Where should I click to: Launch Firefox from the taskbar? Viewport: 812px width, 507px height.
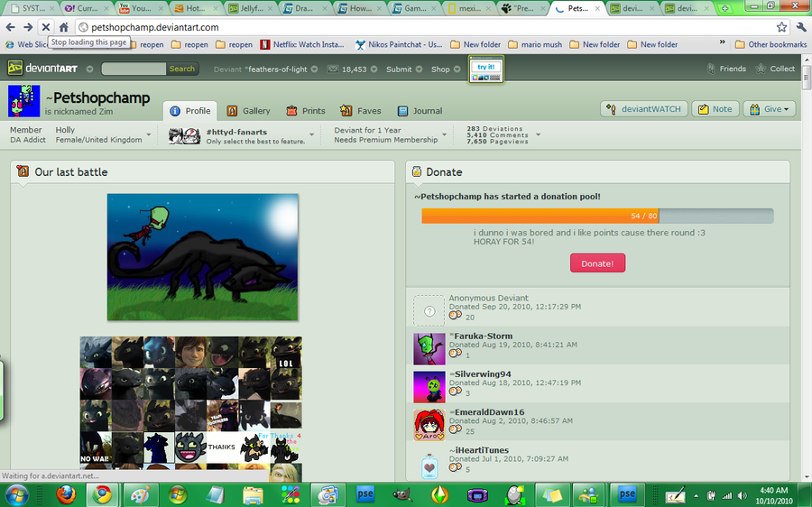(x=66, y=495)
